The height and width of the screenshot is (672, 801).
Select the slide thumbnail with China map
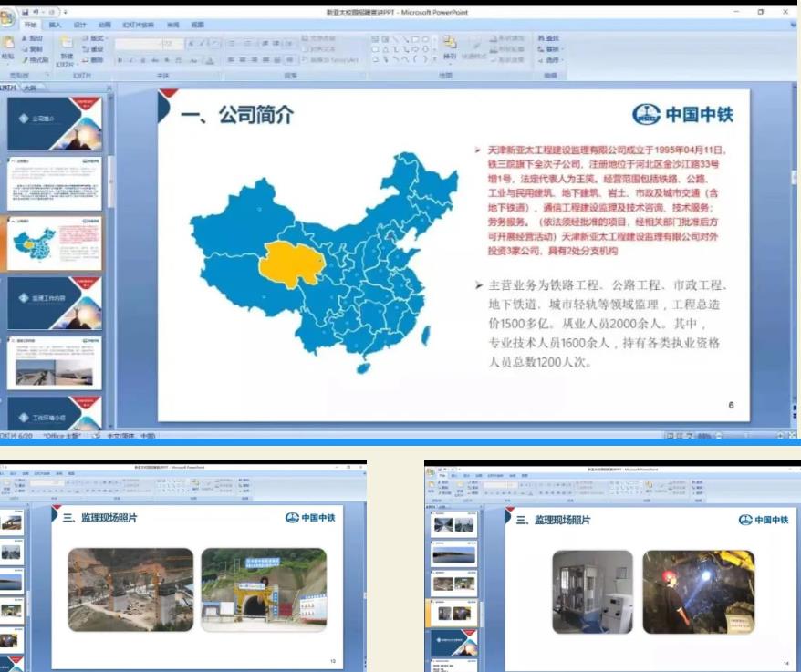54,243
